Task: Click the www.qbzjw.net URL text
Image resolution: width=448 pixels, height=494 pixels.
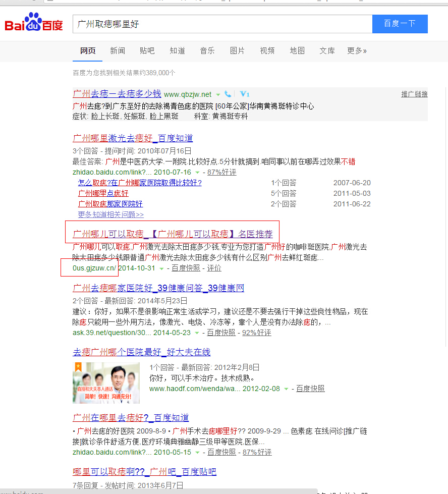Action: 188,94
